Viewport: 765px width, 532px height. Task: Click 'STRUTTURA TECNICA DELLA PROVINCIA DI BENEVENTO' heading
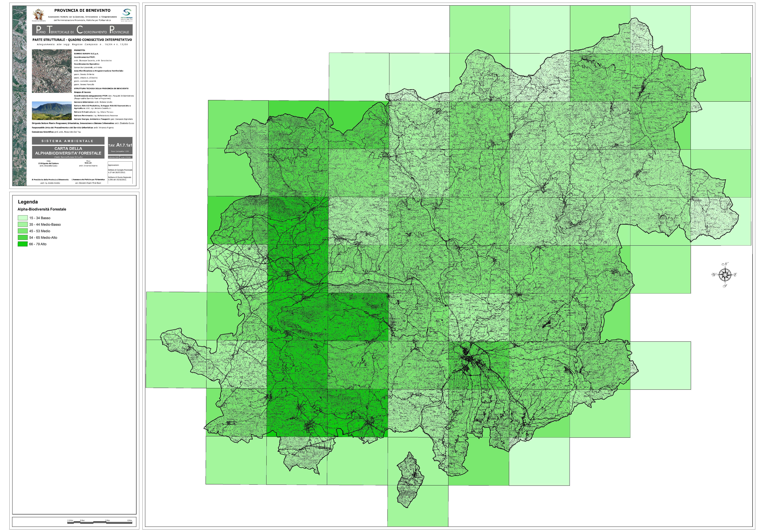[101, 88]
